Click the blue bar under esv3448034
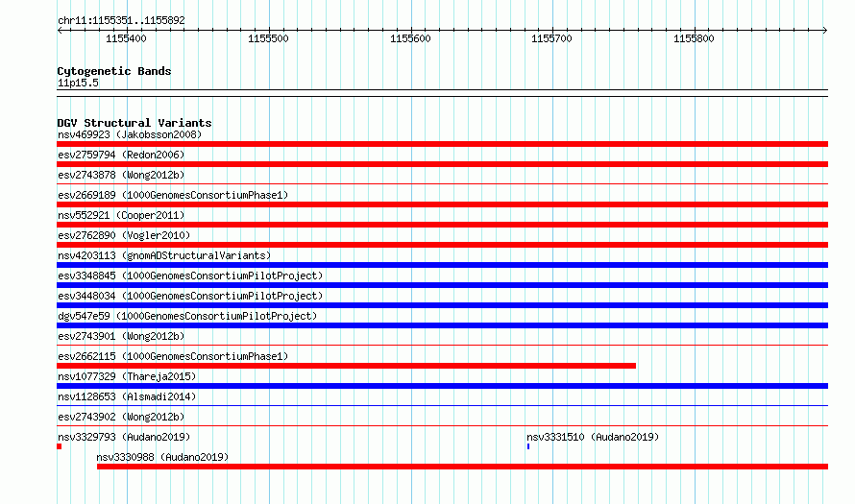855x504 pixels. click(x=442, y=305)
